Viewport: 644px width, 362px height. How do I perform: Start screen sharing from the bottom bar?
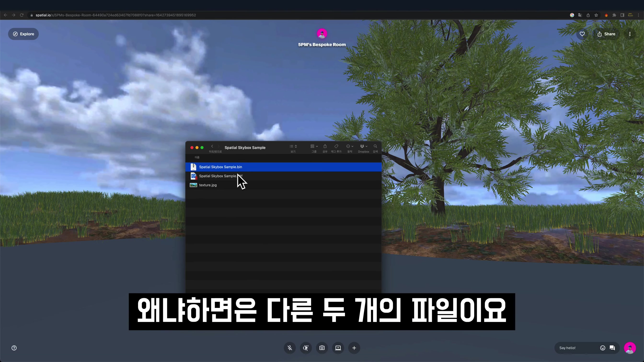[x=338, y=348]
